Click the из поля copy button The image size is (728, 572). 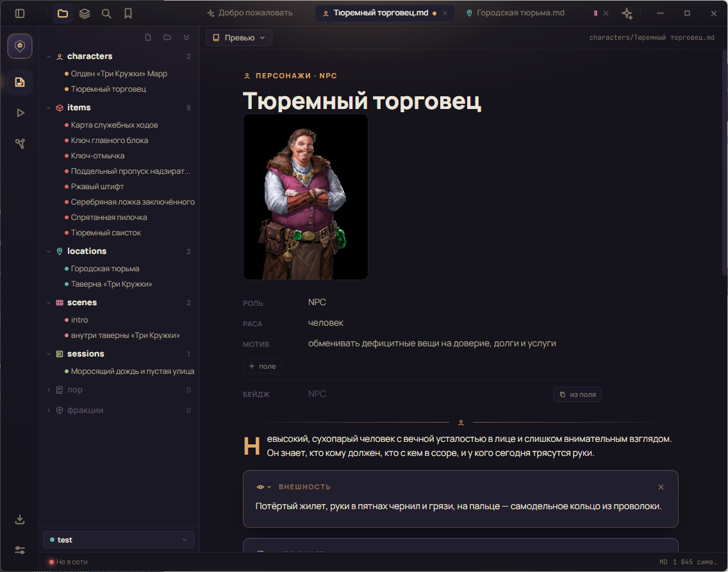[577, 394]
